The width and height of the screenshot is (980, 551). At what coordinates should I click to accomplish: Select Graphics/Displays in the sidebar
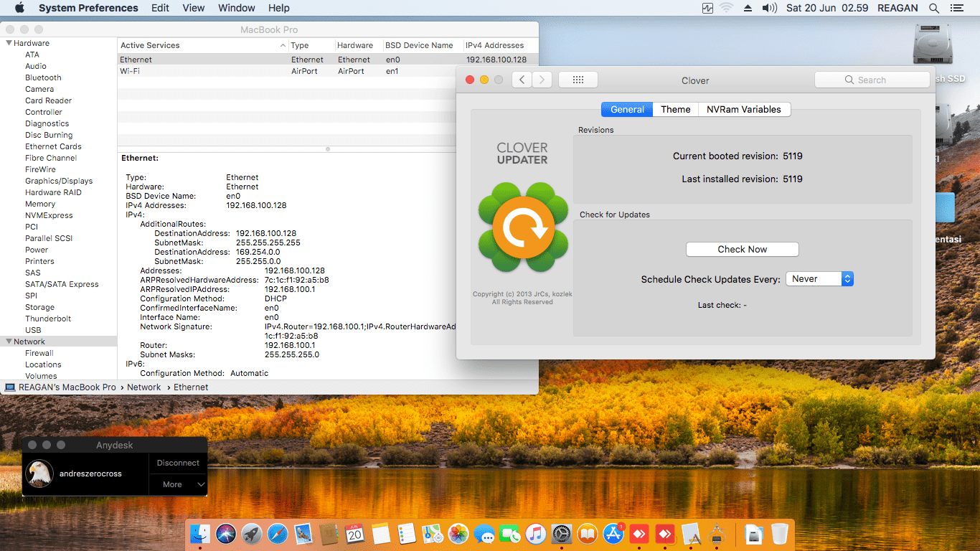tap(59, 181)
